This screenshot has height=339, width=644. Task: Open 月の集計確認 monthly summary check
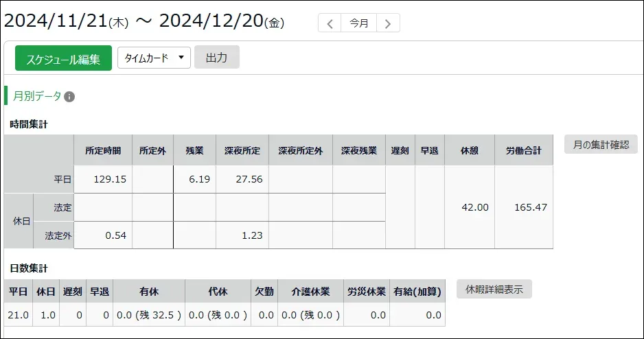tap(601, 145)
